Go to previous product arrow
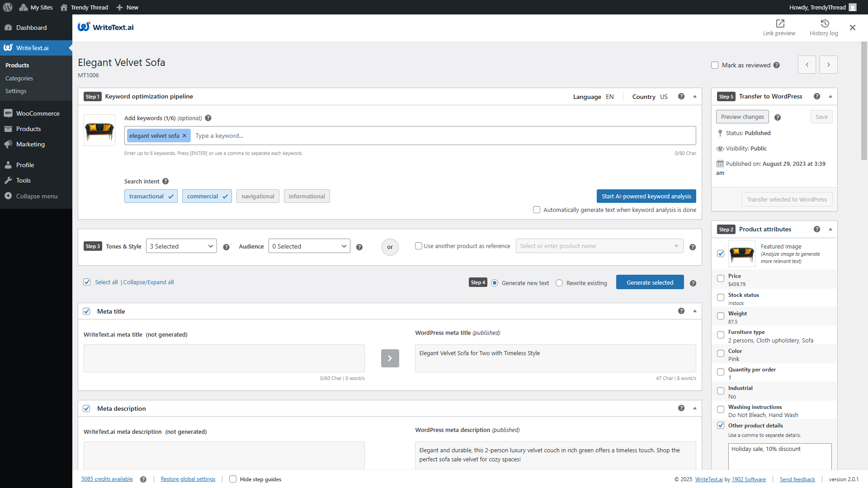The height and width of the screenshot is (488, 868). [x=807, y=65]
